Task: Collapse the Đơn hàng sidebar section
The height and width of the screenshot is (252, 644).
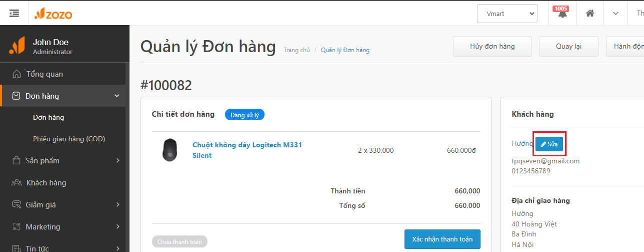Action: [x=117, y=96]
